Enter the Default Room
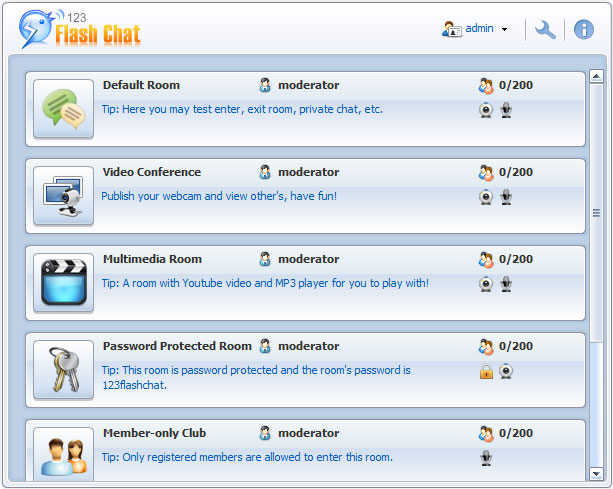This screenshot has width=613, height=489. point(141,85)
